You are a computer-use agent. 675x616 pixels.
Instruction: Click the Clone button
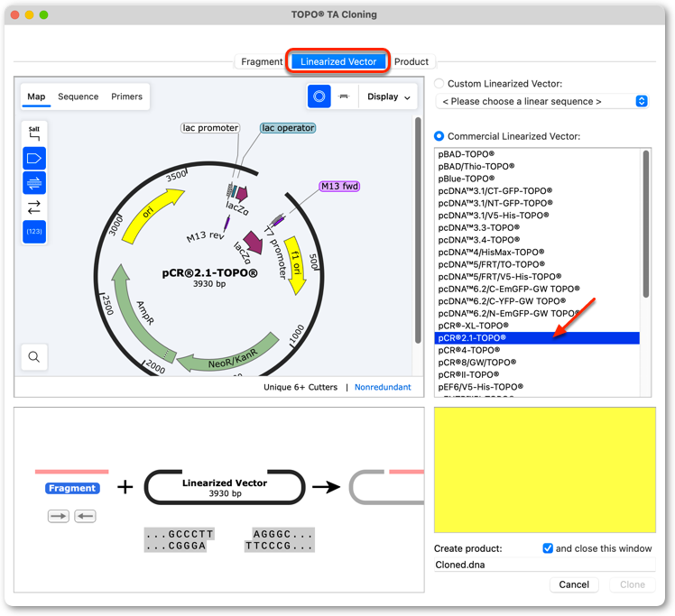633,584
